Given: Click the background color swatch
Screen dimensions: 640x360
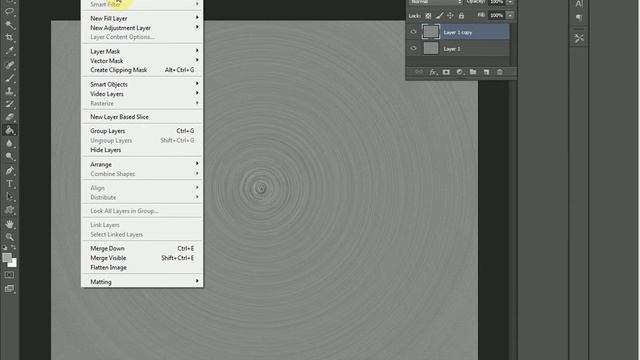Looking at the screenshot, I should tap(14, 264).
